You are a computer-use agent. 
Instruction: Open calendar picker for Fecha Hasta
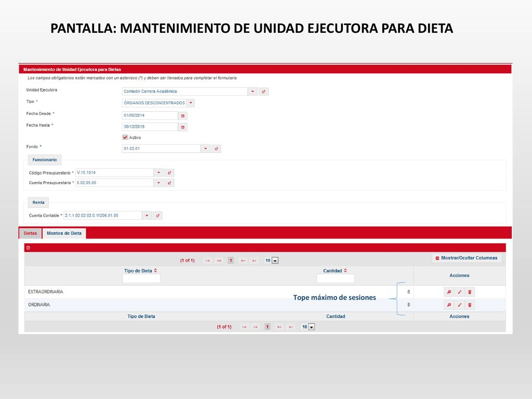point(182,127)
